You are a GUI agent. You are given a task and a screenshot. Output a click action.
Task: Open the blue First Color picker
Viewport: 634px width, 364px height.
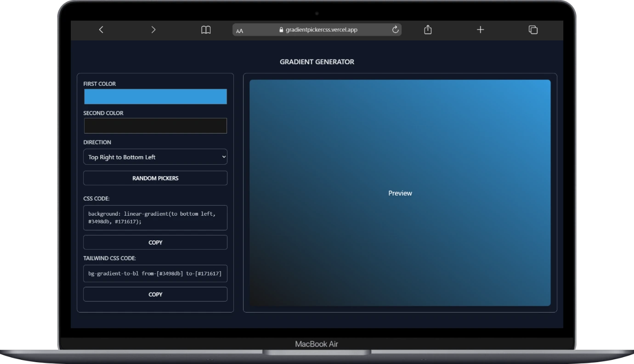[x=155, y=96]
